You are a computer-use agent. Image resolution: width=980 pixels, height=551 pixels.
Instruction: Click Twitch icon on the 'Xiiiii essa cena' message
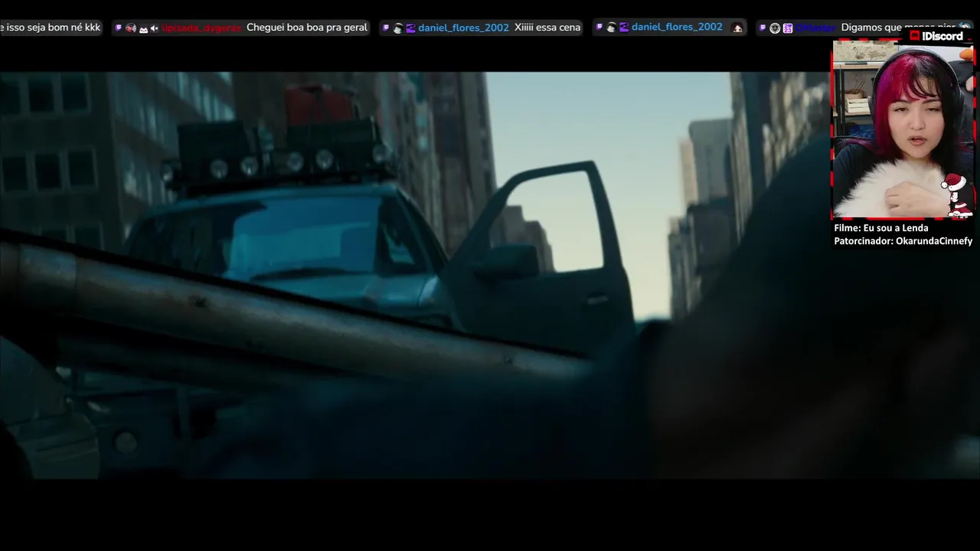click(x=386, y=28)
